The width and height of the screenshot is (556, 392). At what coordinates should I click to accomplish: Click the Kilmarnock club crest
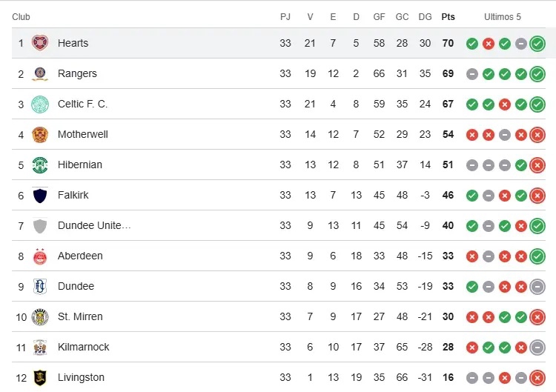pos(40,347)
